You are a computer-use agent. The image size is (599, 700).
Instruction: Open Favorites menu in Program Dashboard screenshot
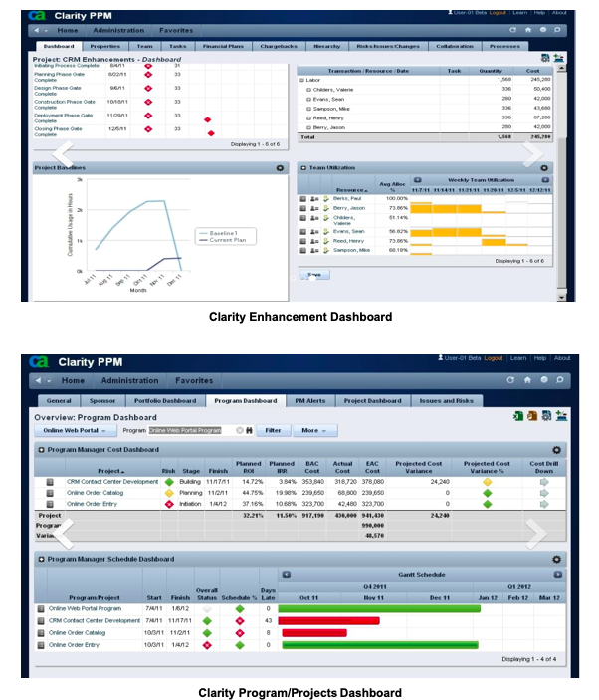coord(194,380)
